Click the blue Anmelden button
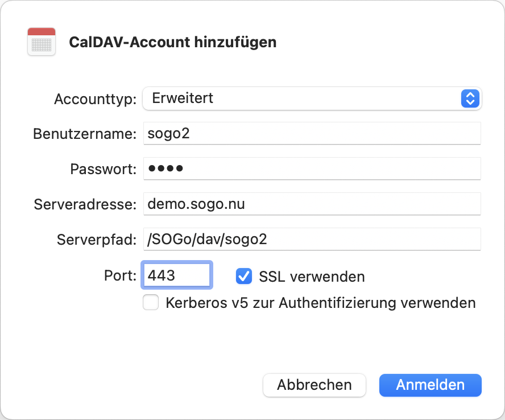This screenshot has height=420, width=505. click(430, 385)
